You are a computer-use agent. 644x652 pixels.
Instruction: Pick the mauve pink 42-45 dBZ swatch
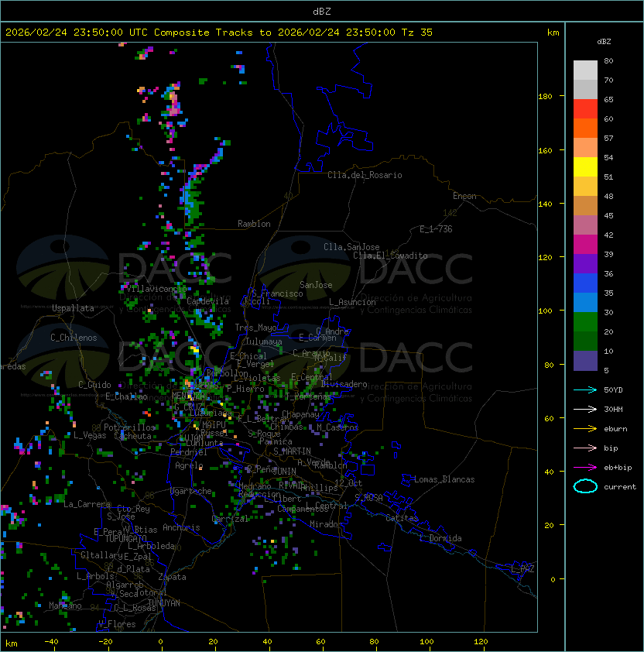coord(585,225)
